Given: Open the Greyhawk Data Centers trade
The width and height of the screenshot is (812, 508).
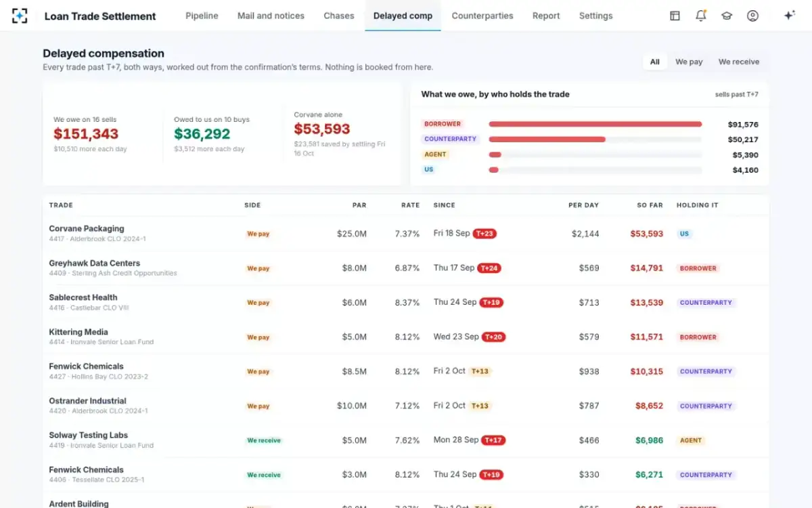Looking at the screenshot, I should click(x=406, y=268).
